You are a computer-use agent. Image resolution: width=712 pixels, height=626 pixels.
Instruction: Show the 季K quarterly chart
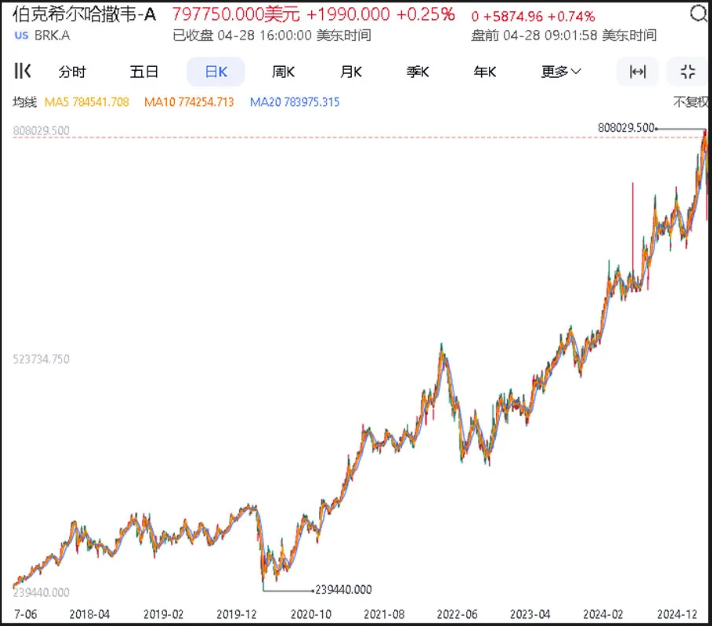[x=417, y=72]
